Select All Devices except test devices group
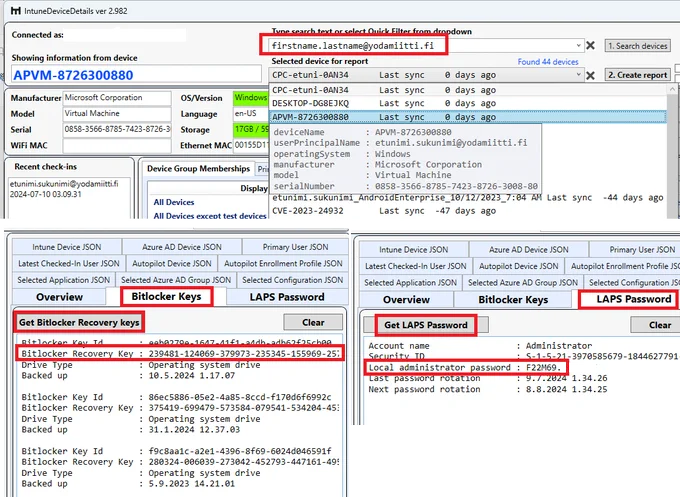This screenshot has height=497, width=680. (x=210, y=216)
